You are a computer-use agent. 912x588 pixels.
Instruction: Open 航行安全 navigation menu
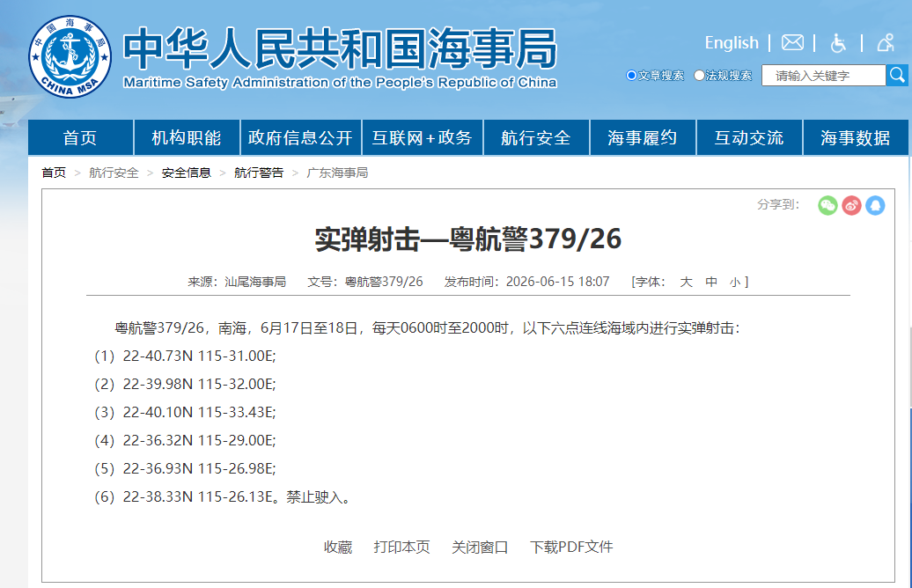pos(536,137)
